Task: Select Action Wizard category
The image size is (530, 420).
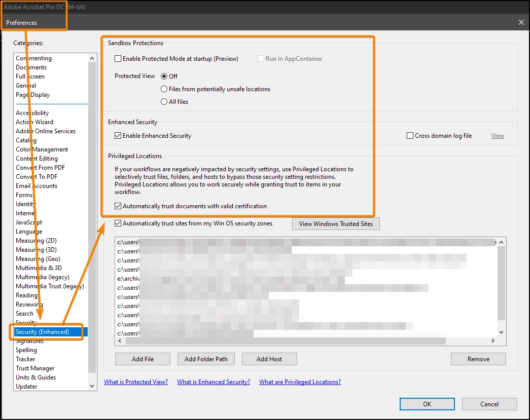Action: tap(34, 122)
